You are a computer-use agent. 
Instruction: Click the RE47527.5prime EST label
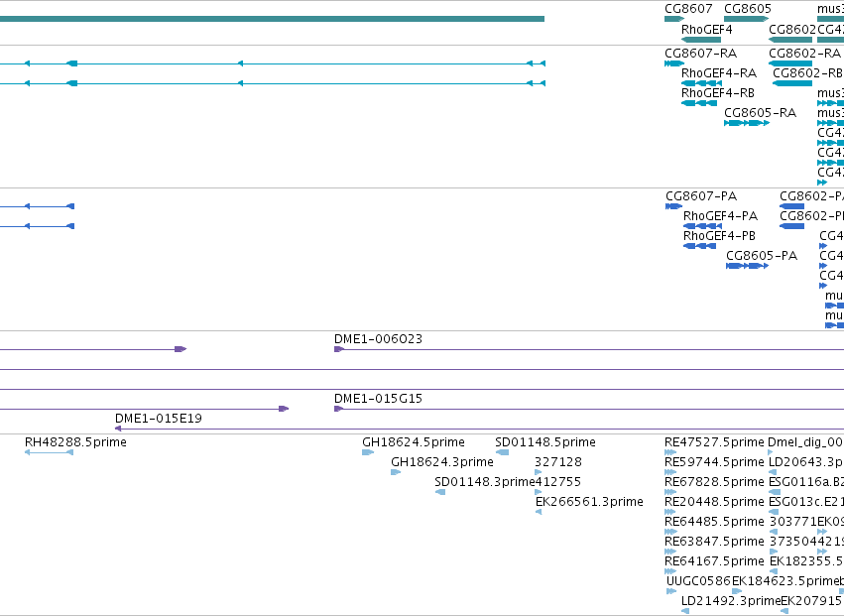pos(714,442)
